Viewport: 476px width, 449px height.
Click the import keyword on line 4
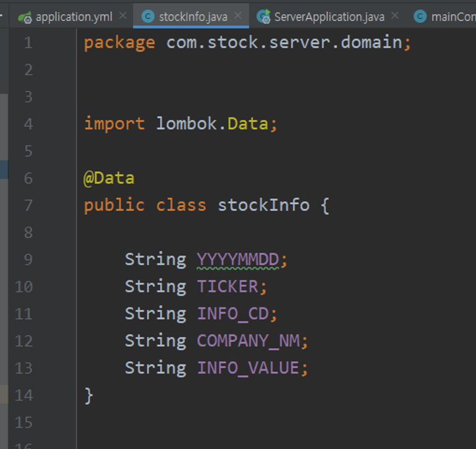click(x=114, y=124)
